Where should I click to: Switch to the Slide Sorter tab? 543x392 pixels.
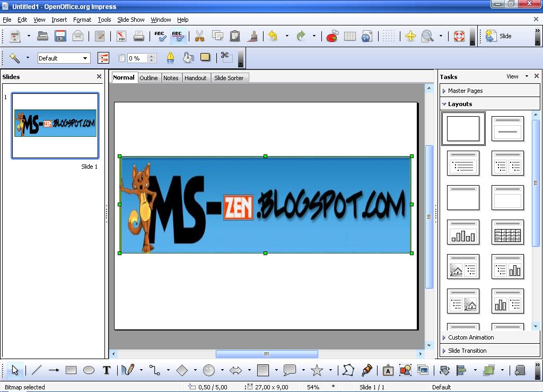pos(229,78)
